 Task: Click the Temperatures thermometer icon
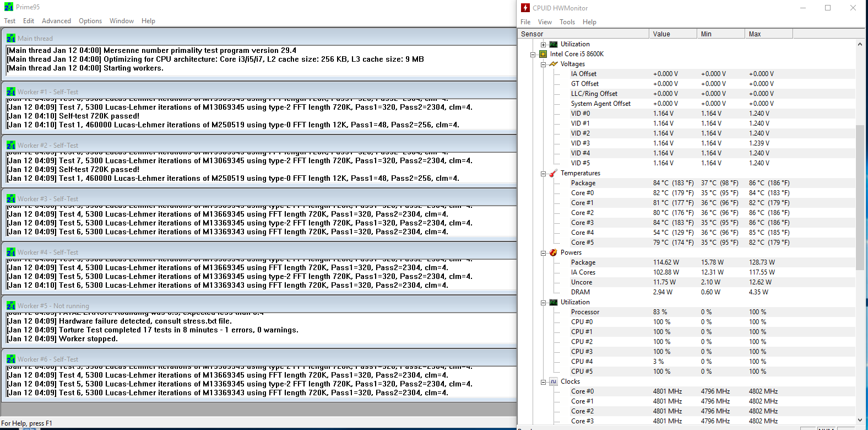[x=554, y=173]
